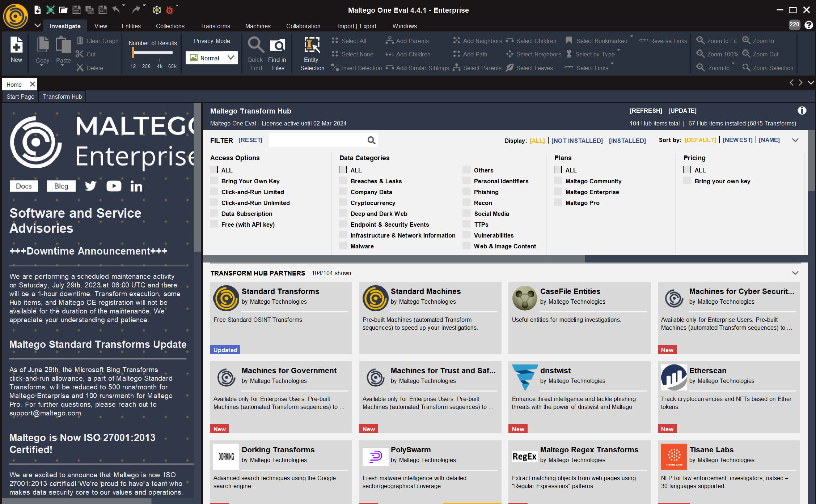Click the Transform Hub info icon
Screen dimensions: 816x504
click(802, 111)
